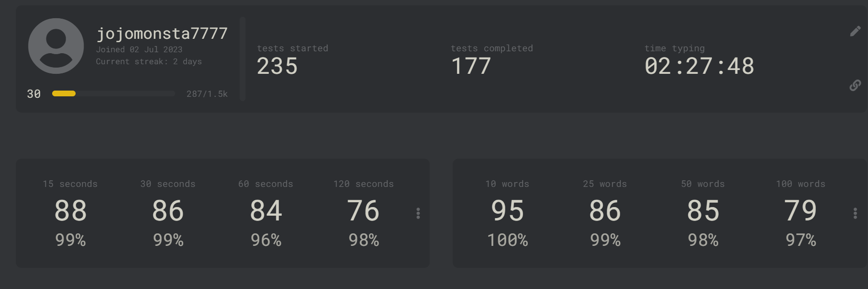Select the 10 words score of 95
The width and height of the screenshot is (868, 289).
507,211
